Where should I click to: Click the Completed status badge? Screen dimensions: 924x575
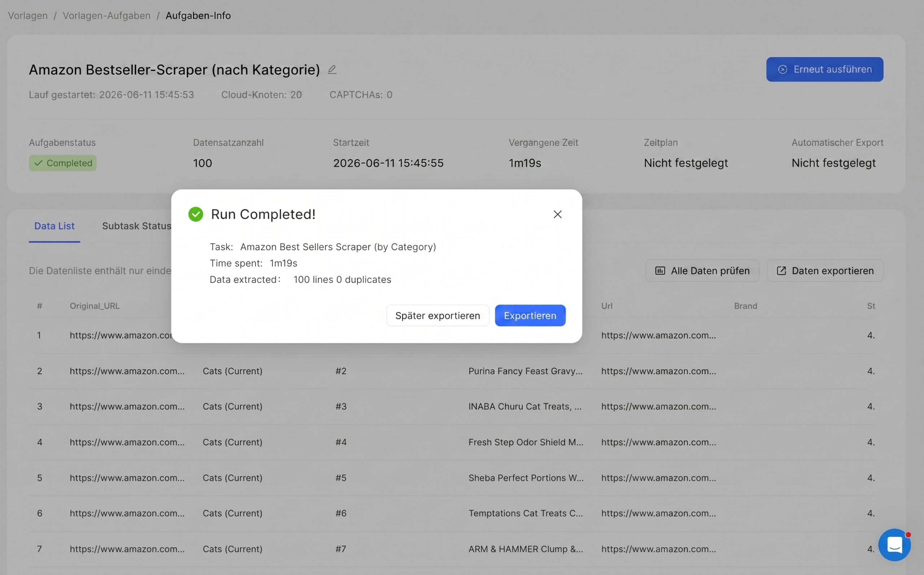[63, 163]
